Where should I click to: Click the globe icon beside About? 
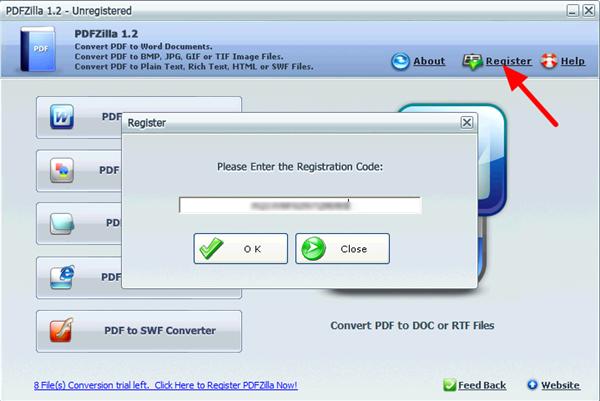point(400,61)
